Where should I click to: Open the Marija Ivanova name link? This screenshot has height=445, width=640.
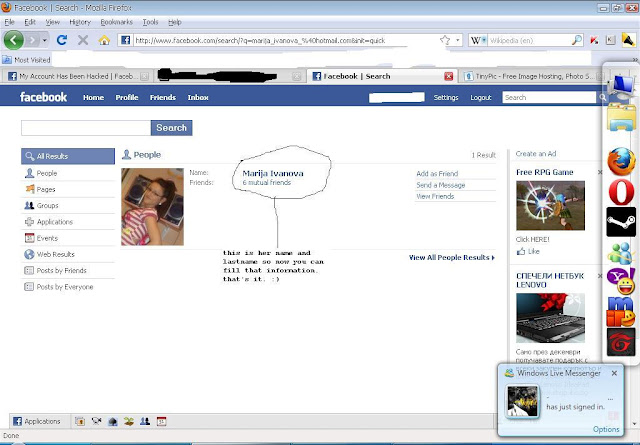273,173
